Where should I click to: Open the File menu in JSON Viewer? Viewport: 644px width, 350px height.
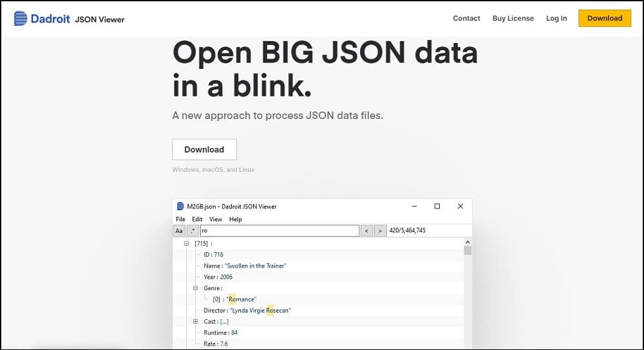point(180,219)
